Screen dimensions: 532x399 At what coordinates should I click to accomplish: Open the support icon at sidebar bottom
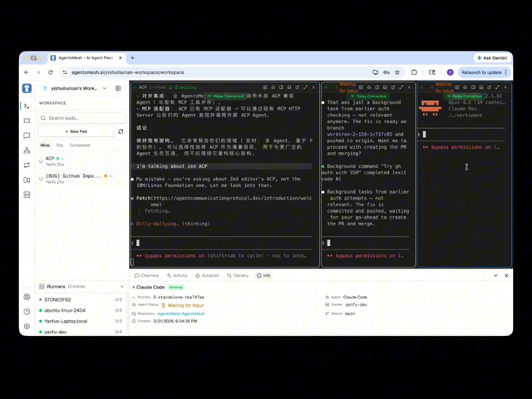click(27, 297)
